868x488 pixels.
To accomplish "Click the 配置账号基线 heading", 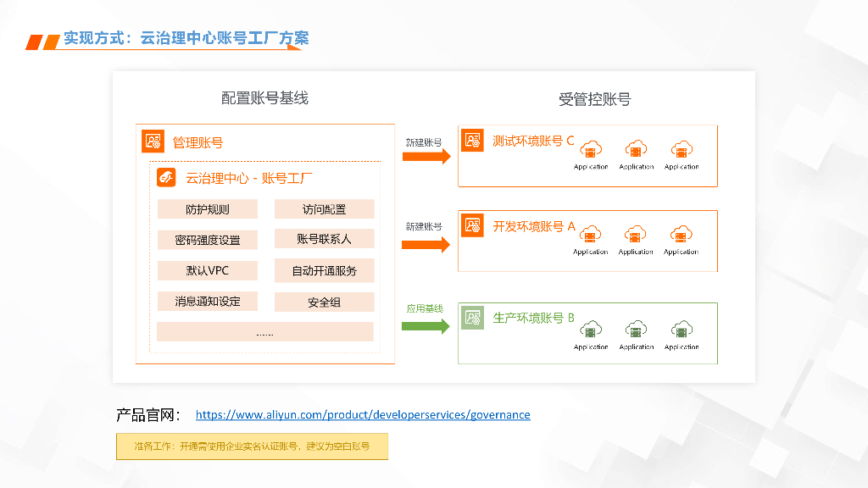I will point(264,98).
